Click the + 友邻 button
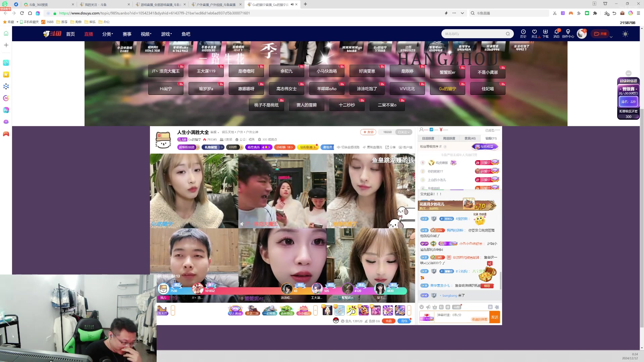Image resolution: width=644 pixels, height=362 pixels. [368, 132]
